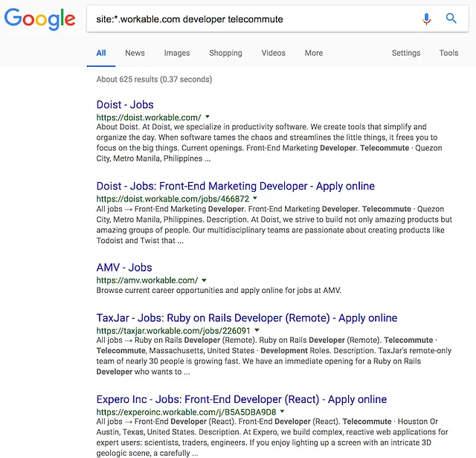Click 'Todoist and Twist that ...' snippet line
The height and width of the screenshot is (458, 476).
tap(140, 241)
